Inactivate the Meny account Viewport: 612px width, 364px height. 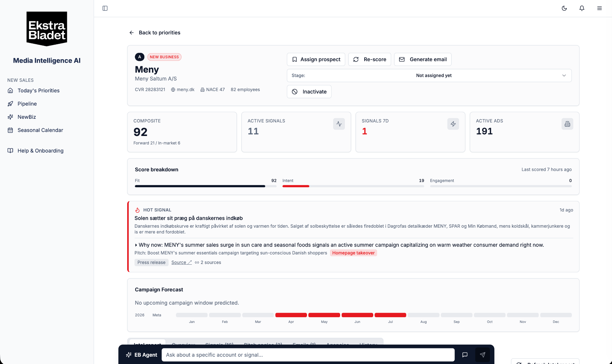click(x=309, y=92)
